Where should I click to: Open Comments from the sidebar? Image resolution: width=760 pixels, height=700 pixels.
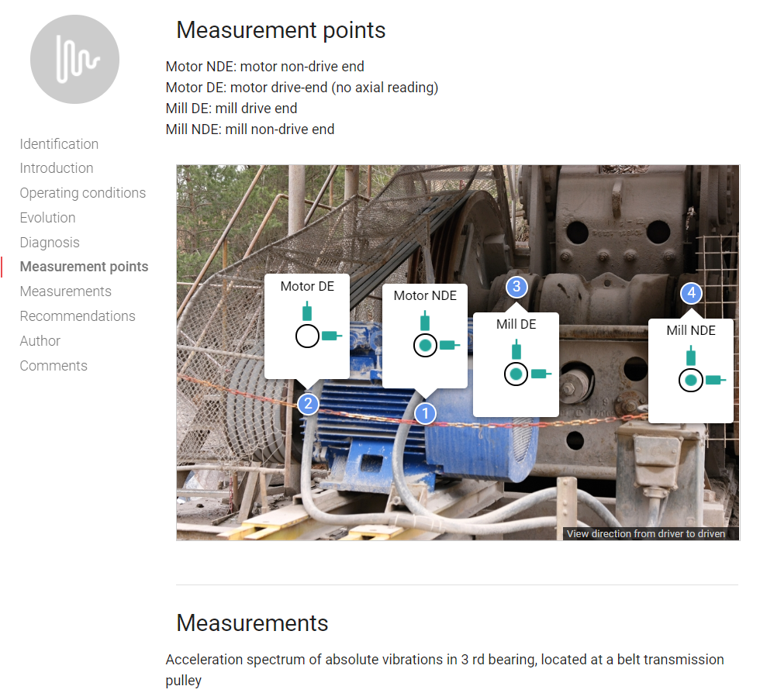coord(54,365)
